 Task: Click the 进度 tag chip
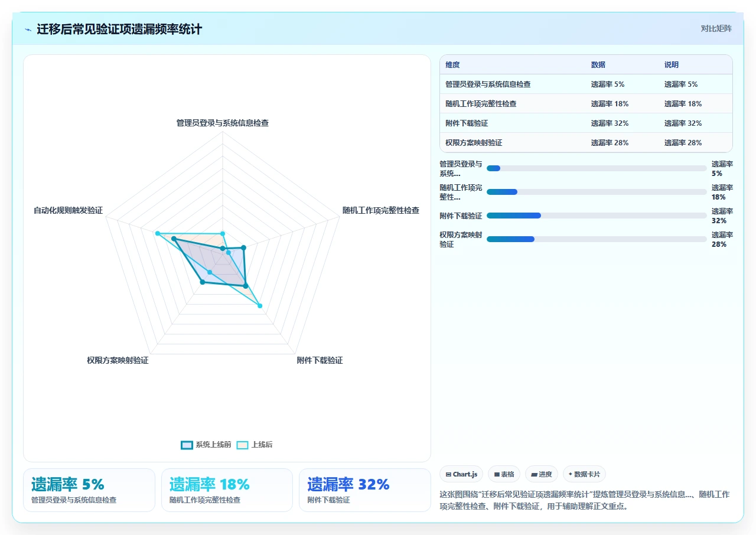pos(542,474)
